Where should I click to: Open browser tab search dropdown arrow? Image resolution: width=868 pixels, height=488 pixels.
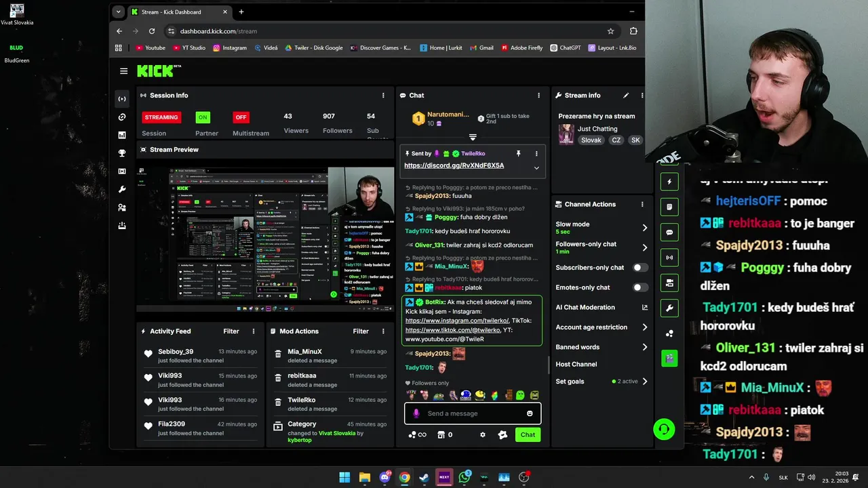point(119,12)
